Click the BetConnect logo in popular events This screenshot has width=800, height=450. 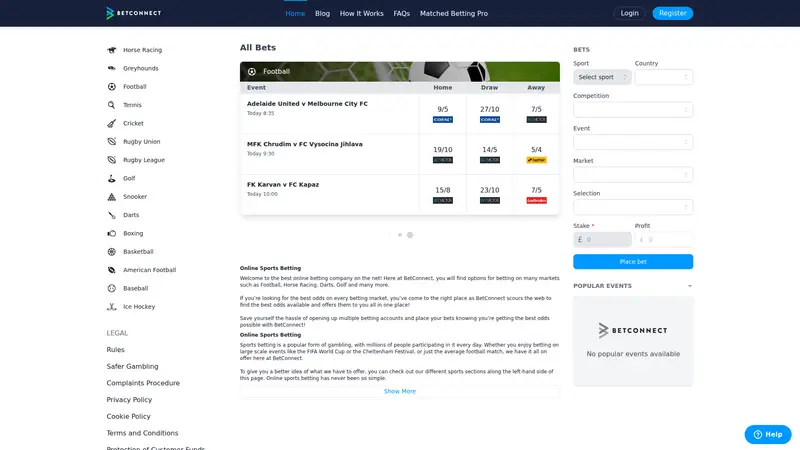633,331
